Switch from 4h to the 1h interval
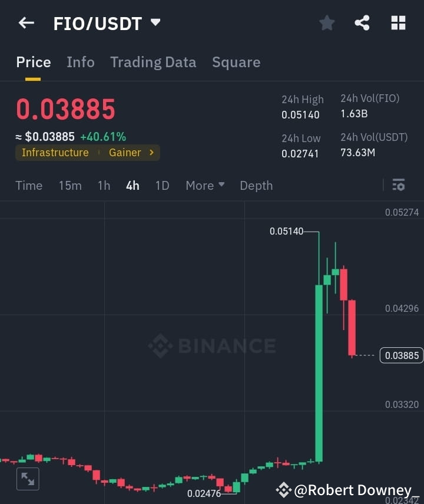 104,185
